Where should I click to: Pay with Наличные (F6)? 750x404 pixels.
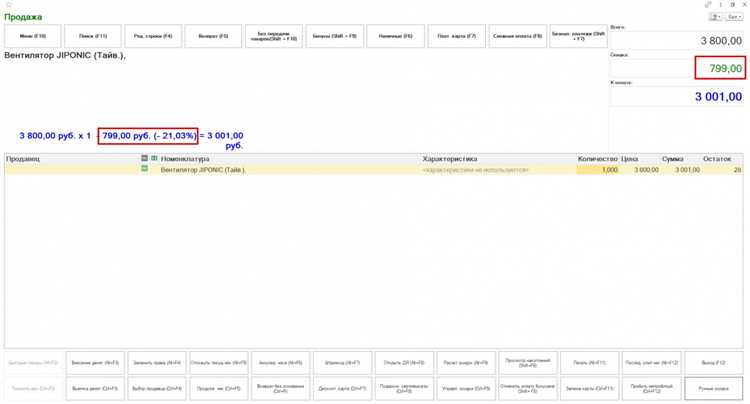(x=396, y=37)
